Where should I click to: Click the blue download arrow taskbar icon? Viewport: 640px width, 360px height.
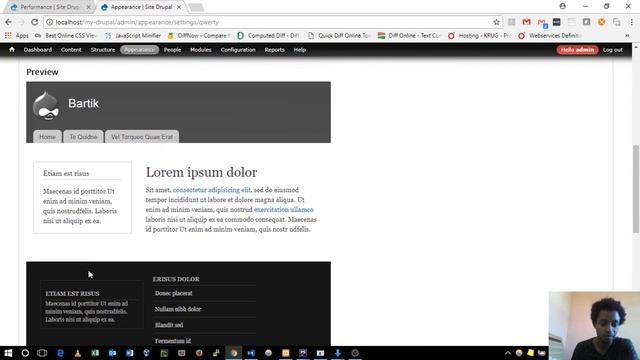tap(338, 353)
